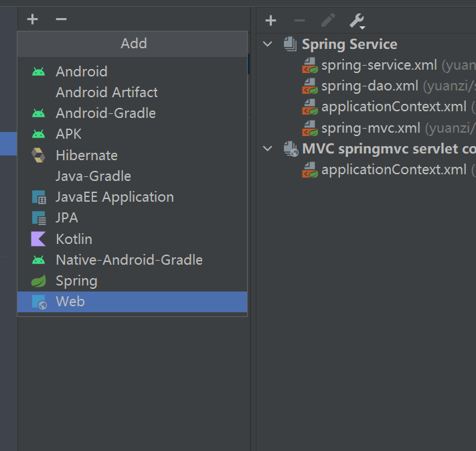Image resolution: width=476 pixels, height=451 pixels.
Task: Click the plus button above the Add popup
Action: 33,19
